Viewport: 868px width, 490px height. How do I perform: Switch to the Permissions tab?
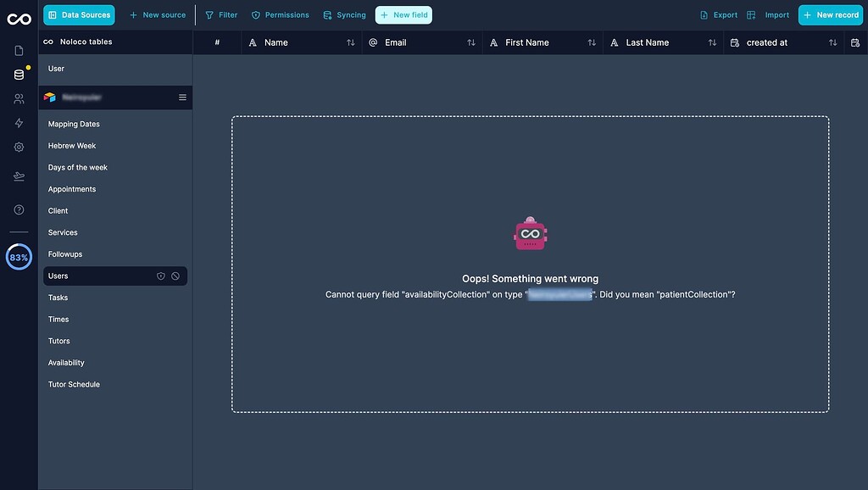coord(281,14)
